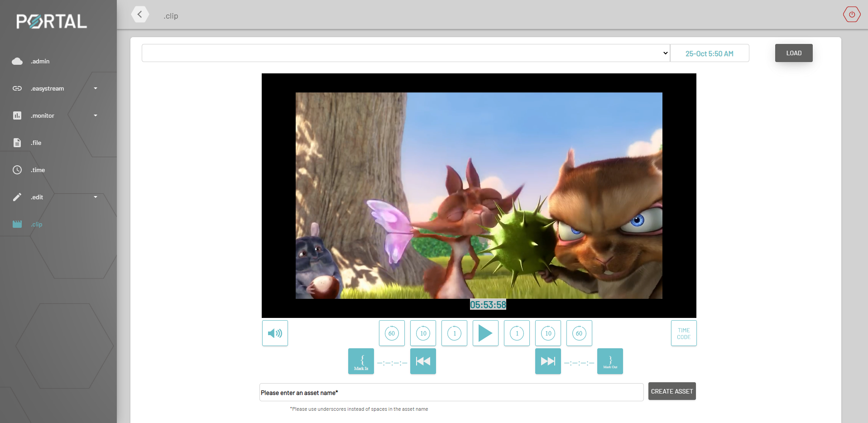Select the .clip film strip icon

(17, 224)
